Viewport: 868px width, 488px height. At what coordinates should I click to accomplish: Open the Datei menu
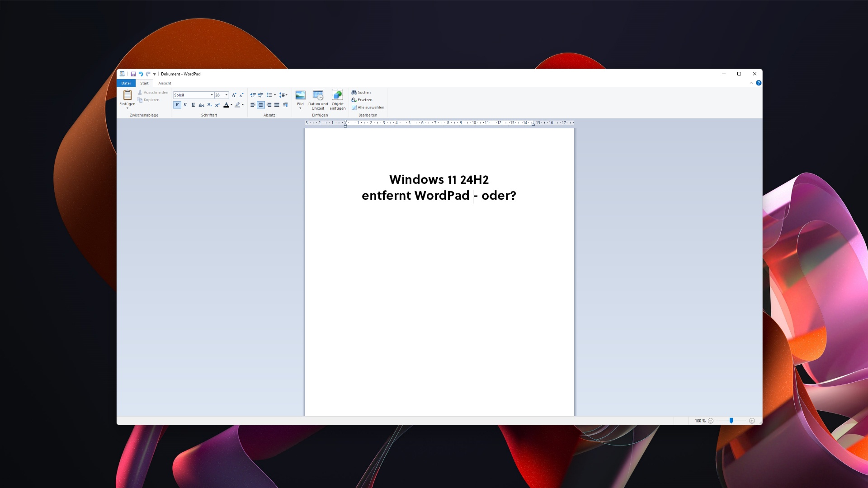pos(126,83)
